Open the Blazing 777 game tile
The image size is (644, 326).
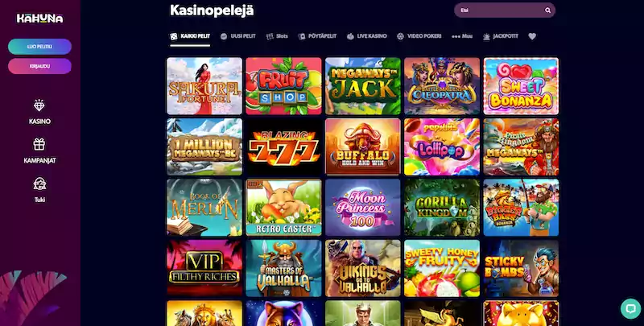(283, 146)
